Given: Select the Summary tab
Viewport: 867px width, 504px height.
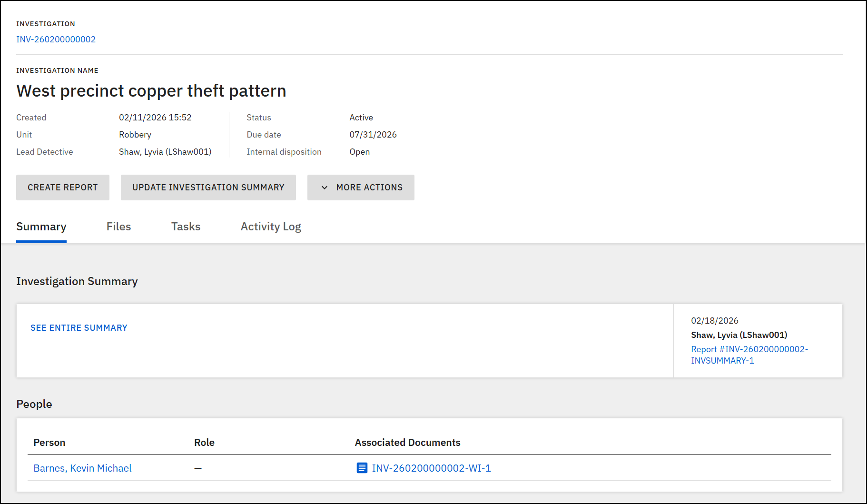Looking at the screenshot, I should coord(41,227).
